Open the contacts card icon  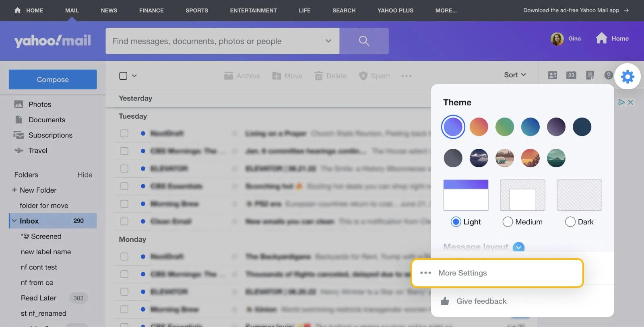(553, 75)
